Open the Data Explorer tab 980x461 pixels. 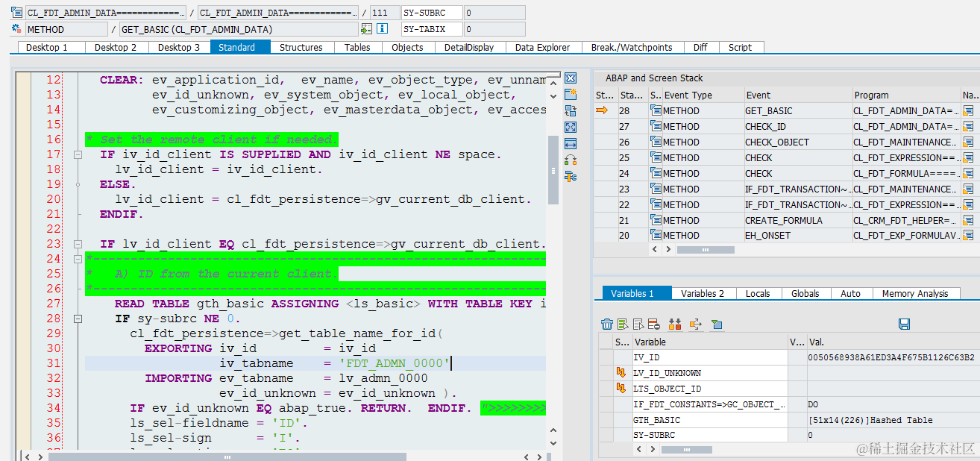coord(544,47)
